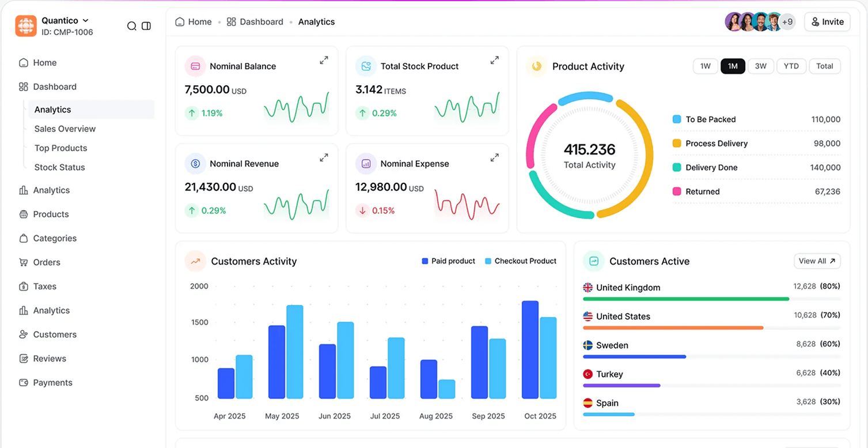Expand the Nominal Revenue card
The image size is (868, 448).
324,157
